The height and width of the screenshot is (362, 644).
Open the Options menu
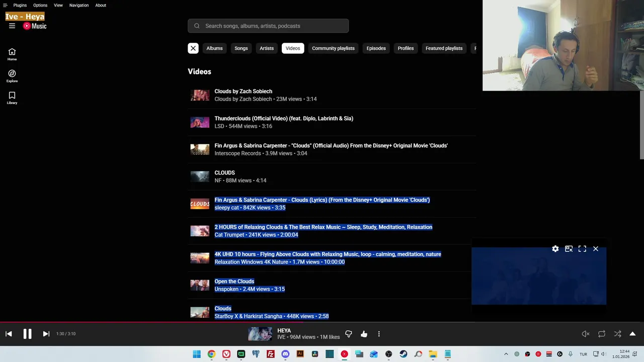point(40,5)
